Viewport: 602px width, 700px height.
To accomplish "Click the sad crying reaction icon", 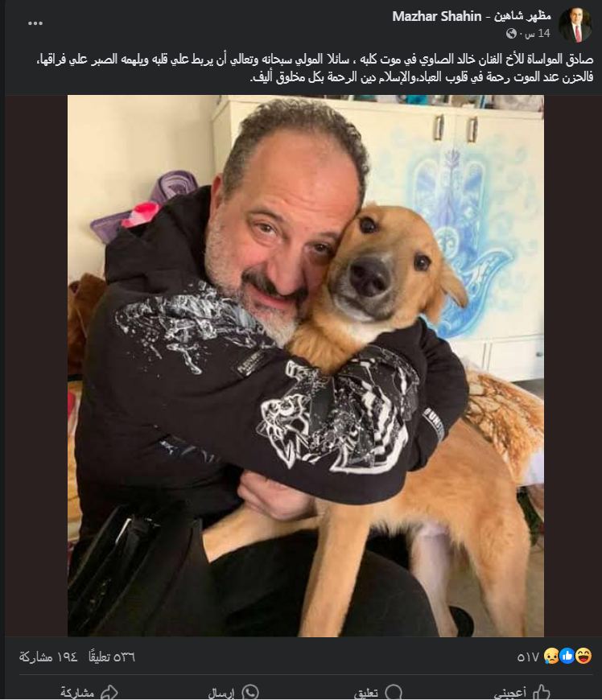I will pos(552,656).
